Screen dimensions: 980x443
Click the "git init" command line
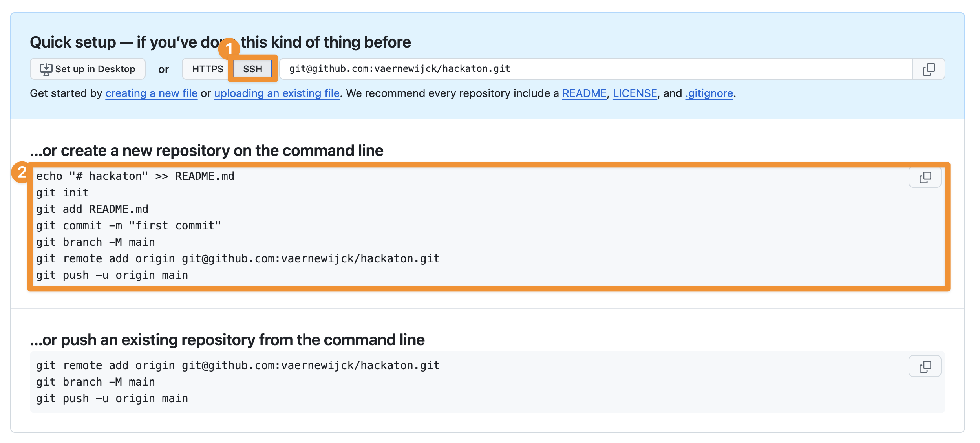[x=62, y=193]
